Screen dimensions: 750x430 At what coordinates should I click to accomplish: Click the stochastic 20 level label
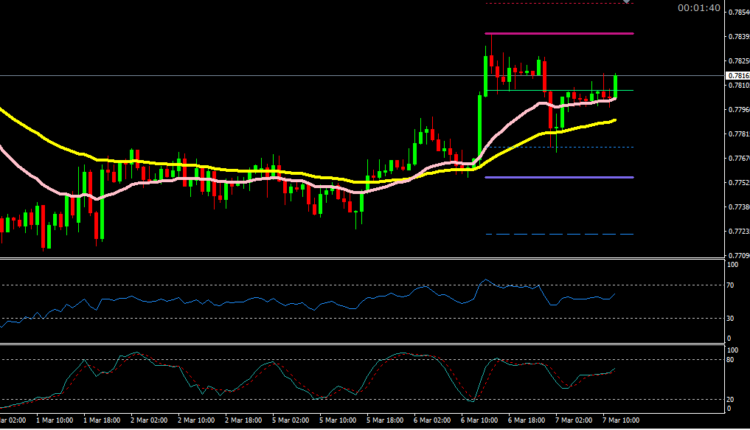(732, 400)
